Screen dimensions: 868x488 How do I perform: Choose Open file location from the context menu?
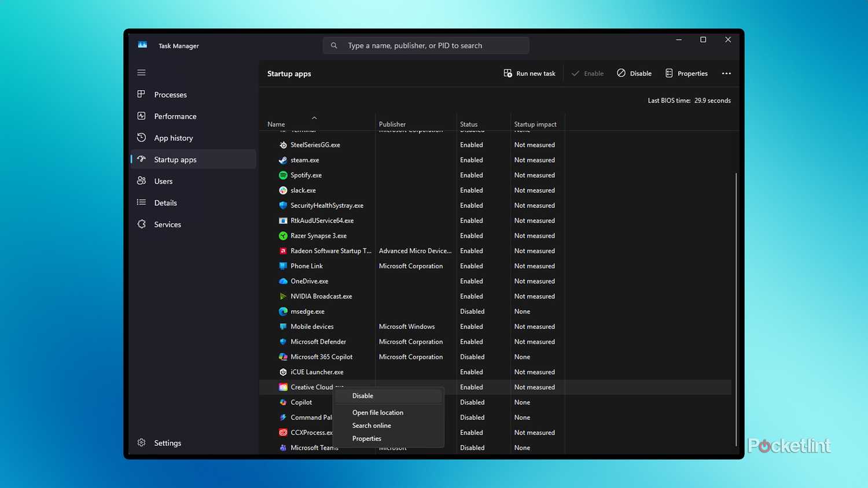(x=377, y=412)
